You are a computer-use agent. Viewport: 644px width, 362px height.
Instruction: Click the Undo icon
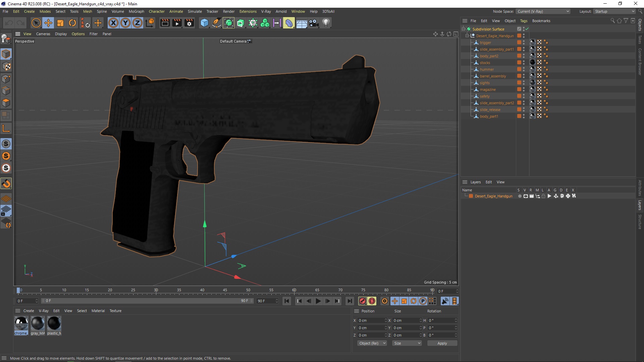tap(9, 23)
